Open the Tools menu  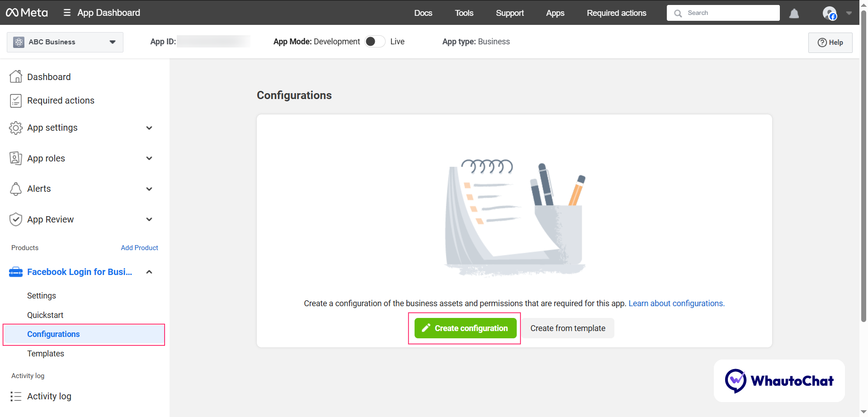pos(464,13)
